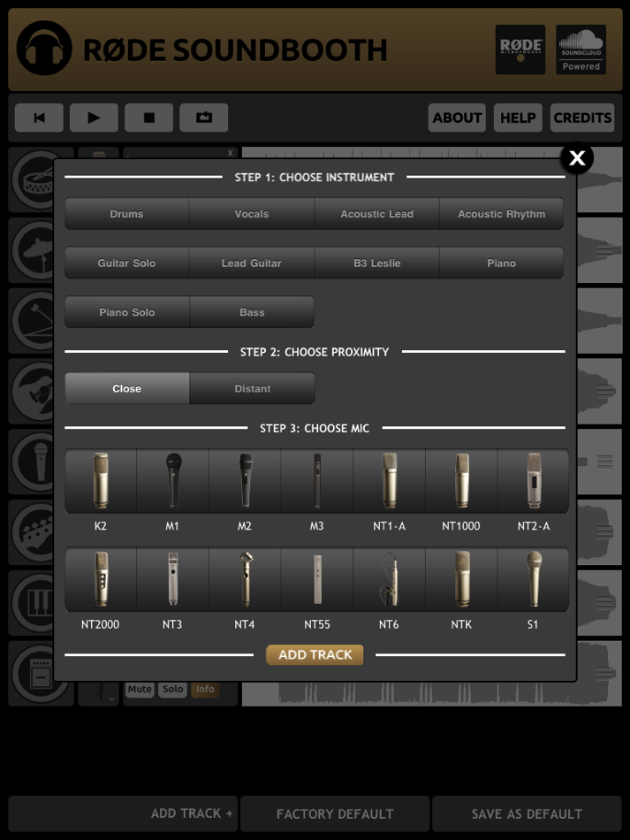Select the NT3 microphone
Image resolution: width=630 pixels, height=840 pixels.
click(x=173, y=579)
